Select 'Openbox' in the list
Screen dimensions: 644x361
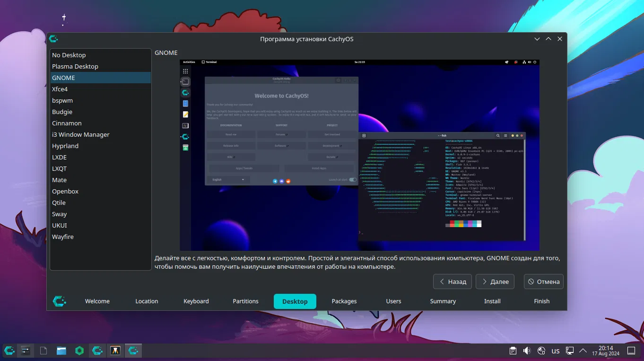click(x=101, y=191)
